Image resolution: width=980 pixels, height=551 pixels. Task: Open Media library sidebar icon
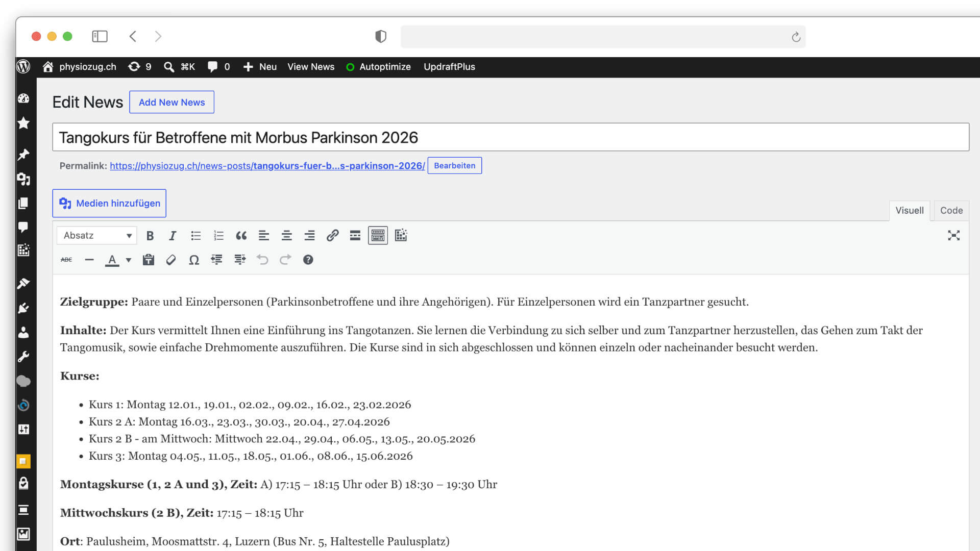(x=23, y=179)
